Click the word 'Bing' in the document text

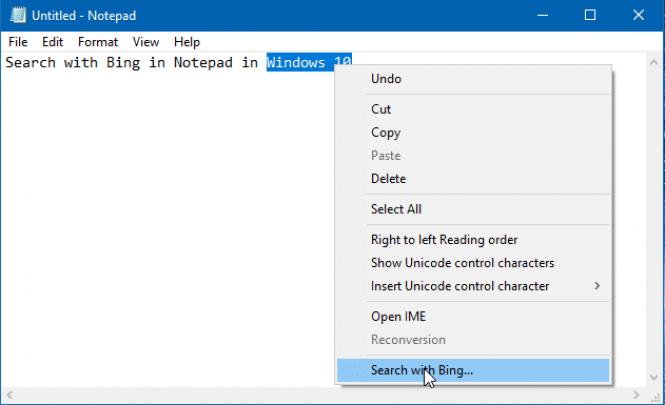coord(123,63)
